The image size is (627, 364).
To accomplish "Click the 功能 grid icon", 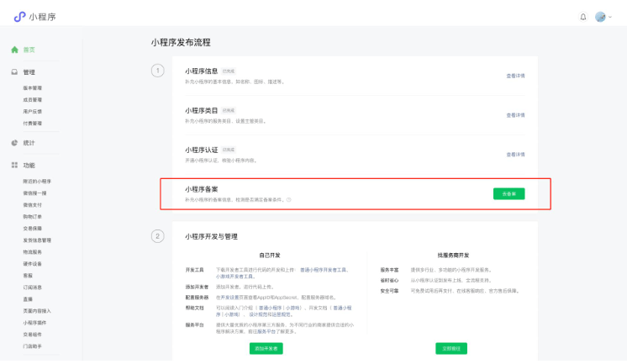I will click(x=14, y=165).
